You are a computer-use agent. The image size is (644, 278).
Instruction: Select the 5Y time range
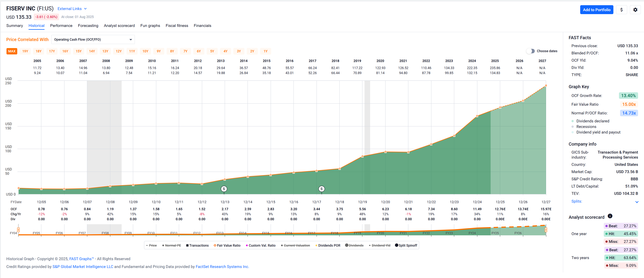point(212,51)
